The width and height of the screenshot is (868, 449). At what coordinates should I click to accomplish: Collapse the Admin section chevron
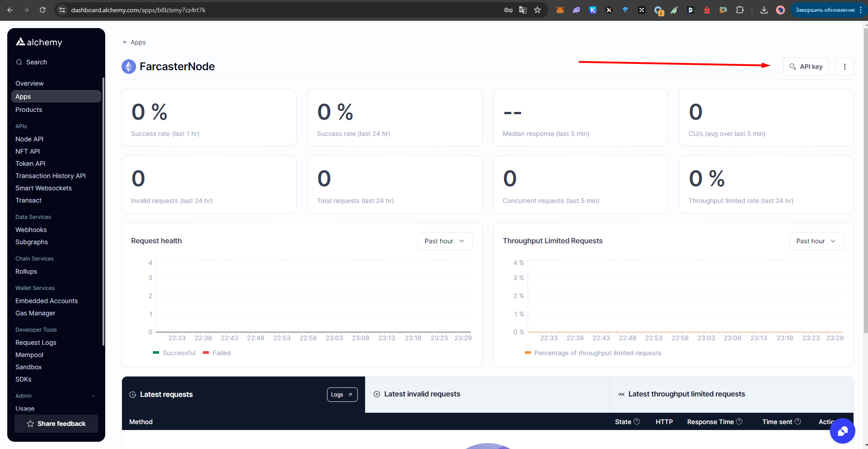(93, 396)
